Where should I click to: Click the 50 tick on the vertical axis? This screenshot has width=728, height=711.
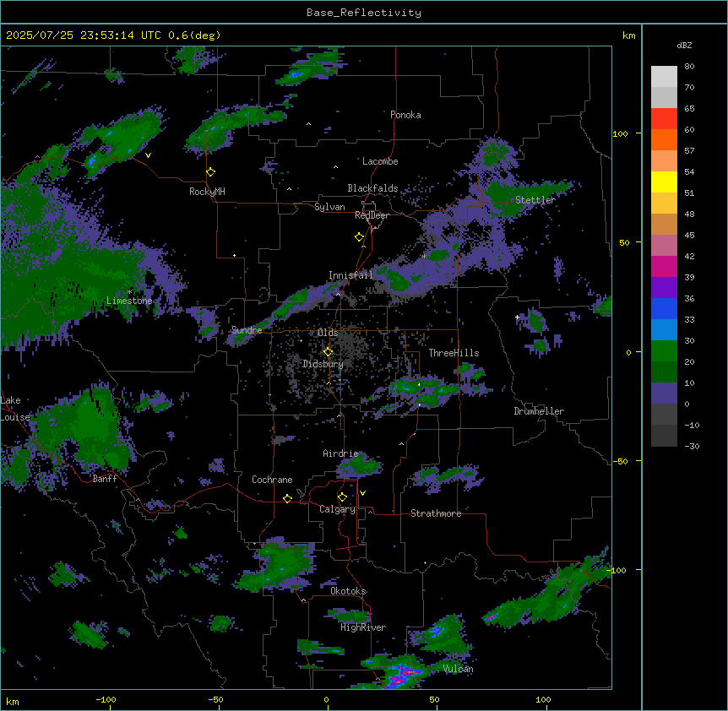pyautogui.click(x=624, y=242)
